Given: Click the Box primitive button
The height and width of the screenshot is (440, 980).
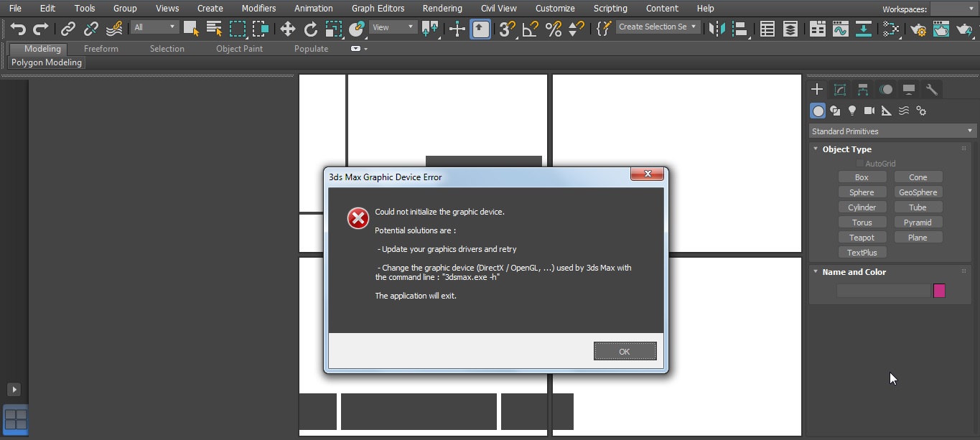Looking at the screenshot, I should (x=862, y=177).
